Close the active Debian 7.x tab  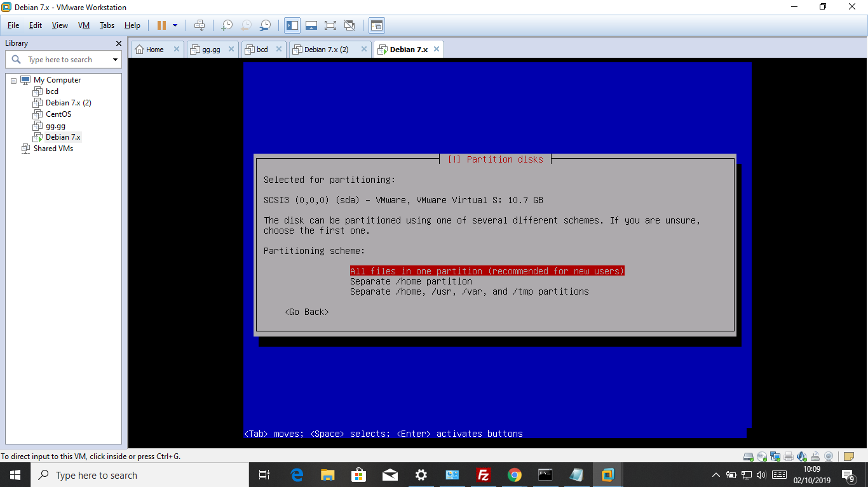[437, 50]
